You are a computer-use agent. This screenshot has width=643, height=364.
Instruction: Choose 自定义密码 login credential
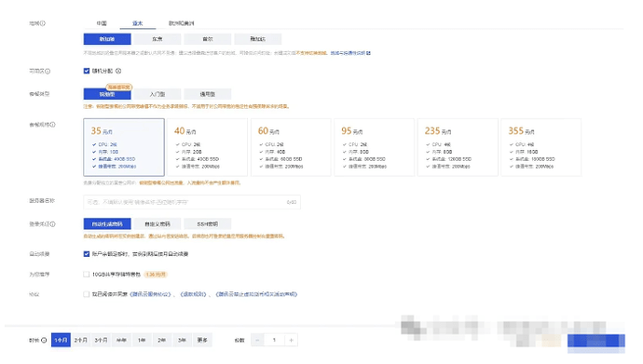click(157, 224)
